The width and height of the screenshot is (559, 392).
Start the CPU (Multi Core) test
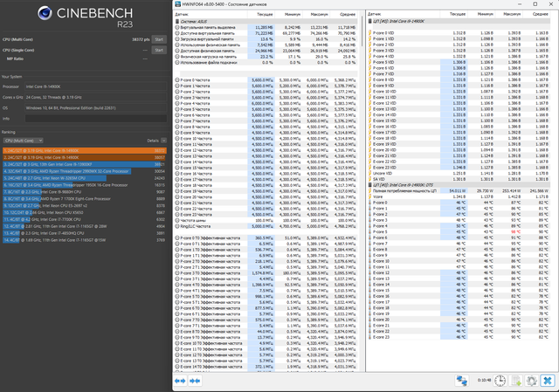coord(159,39)
